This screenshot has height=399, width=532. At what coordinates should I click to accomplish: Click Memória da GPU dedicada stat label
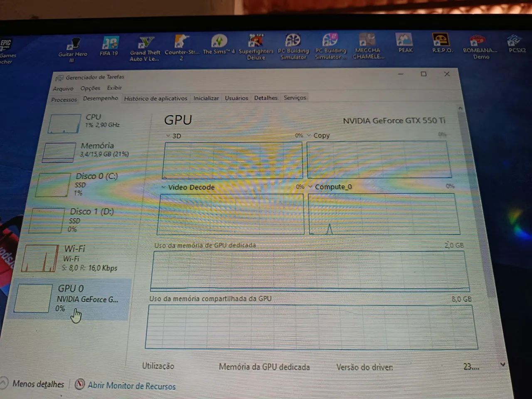click(x=264, y=367)
